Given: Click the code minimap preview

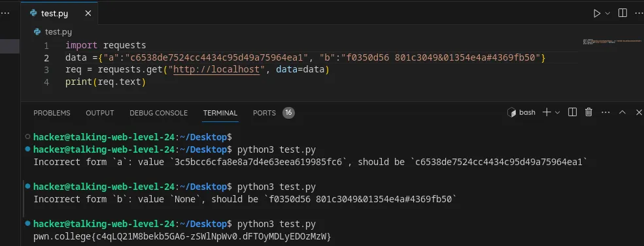Looking at the screenshot, I should pyautogui.click(x=611, y=42).
